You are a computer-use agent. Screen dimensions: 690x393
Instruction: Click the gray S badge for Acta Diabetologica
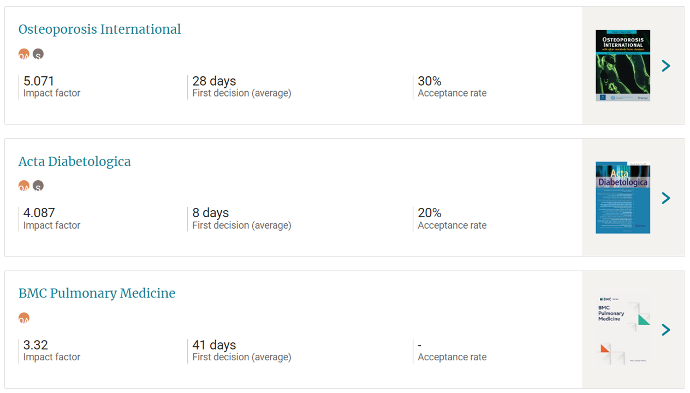38,186
